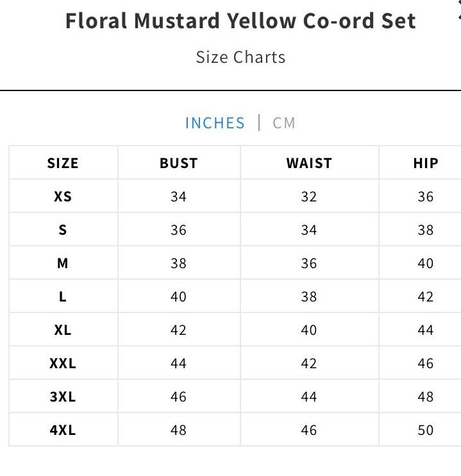This screenshot has width=461, height=476.
Task: Select the 4XL size row label
Action: [x=63, y=430]
